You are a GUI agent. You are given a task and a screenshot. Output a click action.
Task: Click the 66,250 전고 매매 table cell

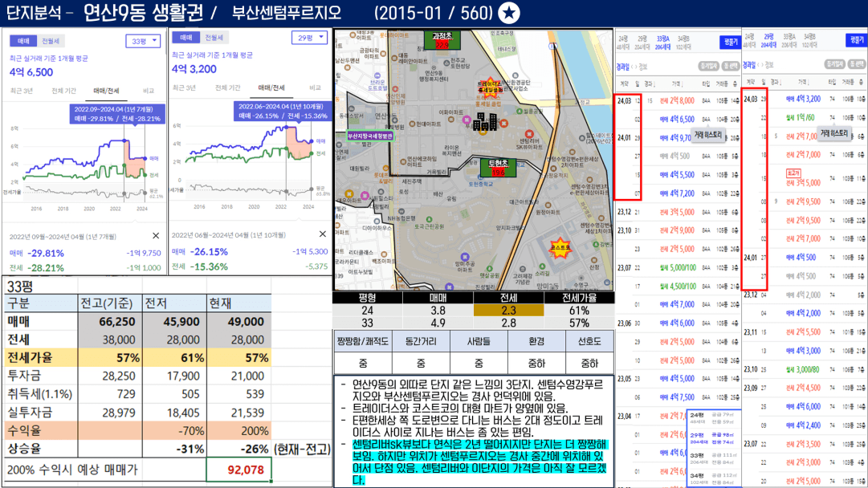coord(110,322)
